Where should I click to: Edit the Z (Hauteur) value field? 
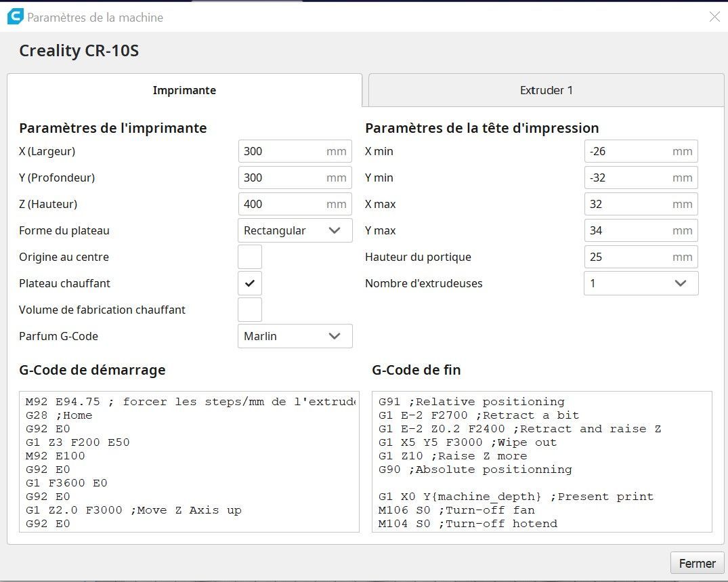click(x=295, y=204)
